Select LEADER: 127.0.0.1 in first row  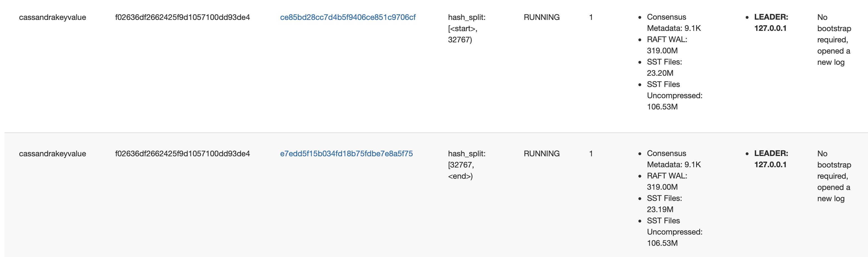click(771, 23)
